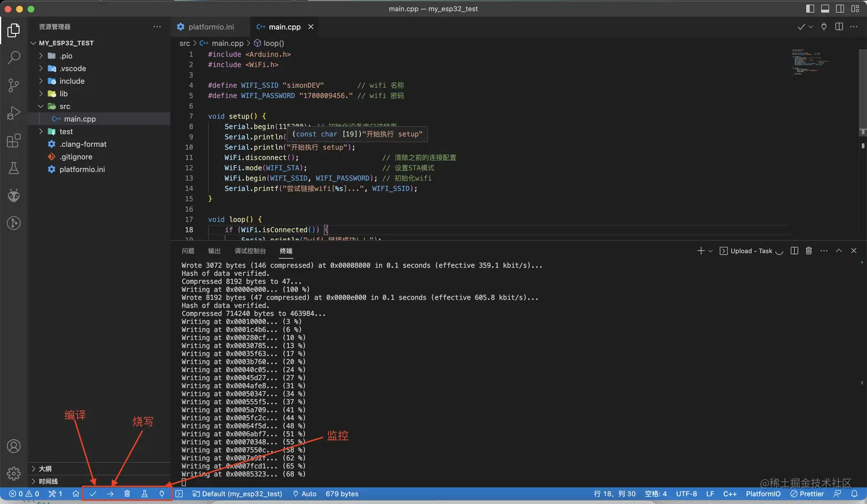The image size is (867, 504).
Task: Close the main.cpp tab
Action: (311, 27)
